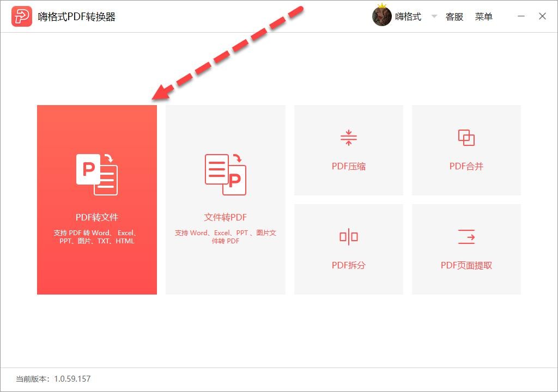Choose the PDF页面提取 label
Screen dimensions: 558x392
pos(466,265)
